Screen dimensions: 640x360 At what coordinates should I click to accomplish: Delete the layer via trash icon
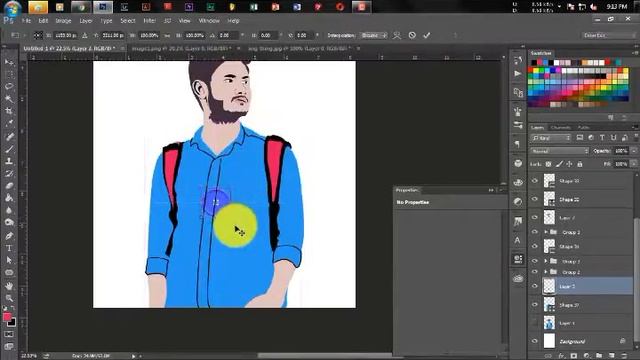coord(624,356)
